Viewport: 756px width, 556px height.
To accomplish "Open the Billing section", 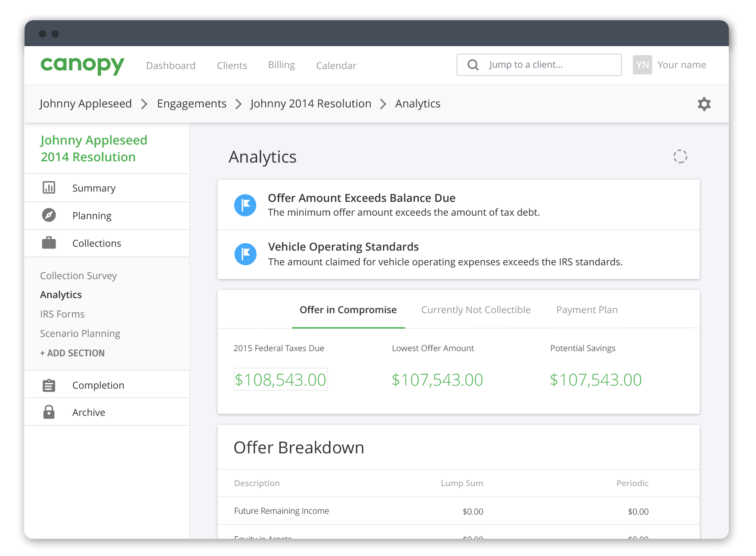I will pyautogui.click(x=281, y=65).
